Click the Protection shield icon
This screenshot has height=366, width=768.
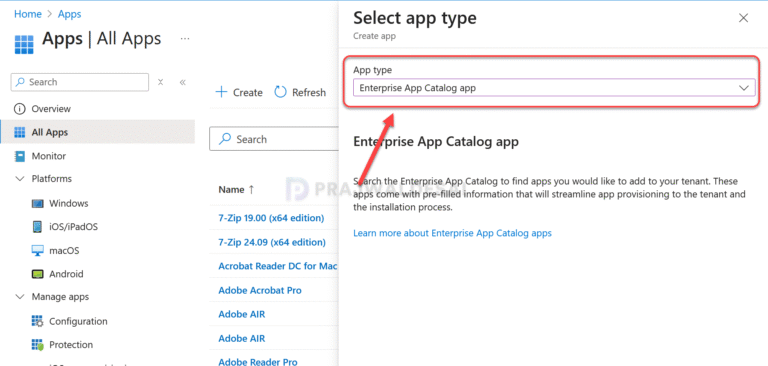37,345
